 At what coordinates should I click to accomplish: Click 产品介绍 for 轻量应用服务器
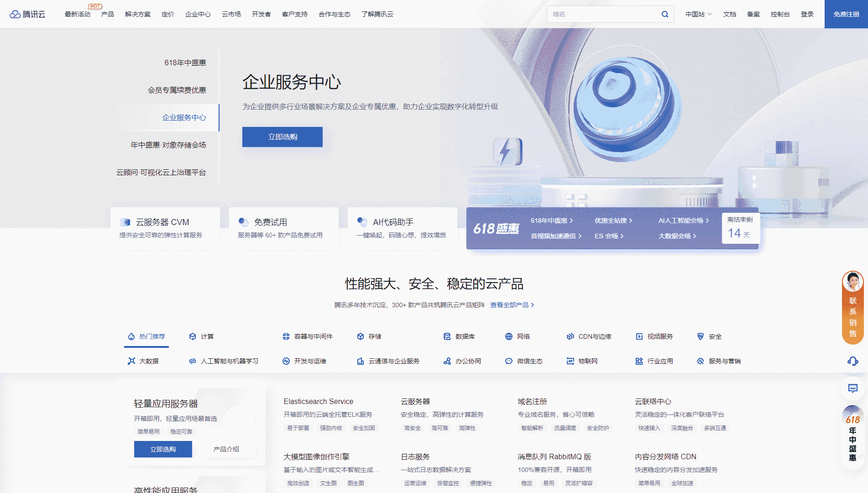[x=226, y=449]
